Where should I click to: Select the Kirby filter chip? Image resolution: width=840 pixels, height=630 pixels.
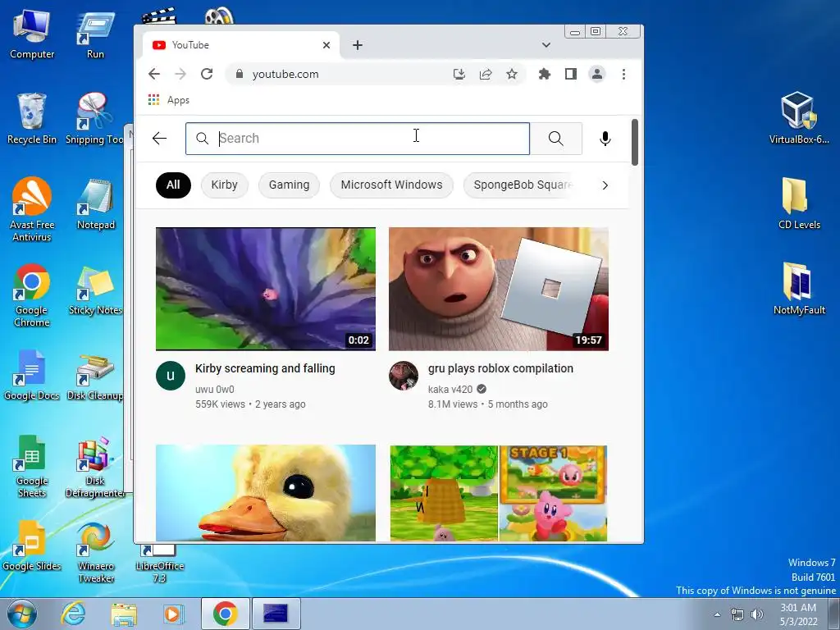[x=224, y=185]
